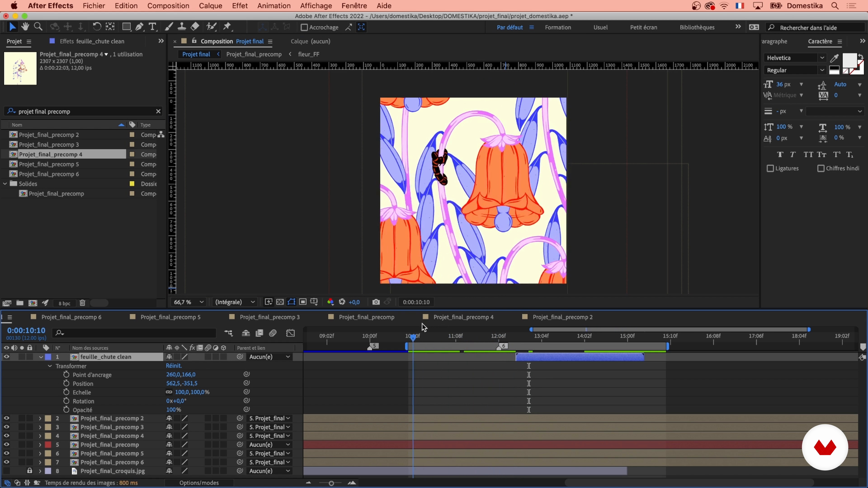This screenshot has width=868, height=488.
Task: Open the Fenêtre menu
Action: pos(354,6)
